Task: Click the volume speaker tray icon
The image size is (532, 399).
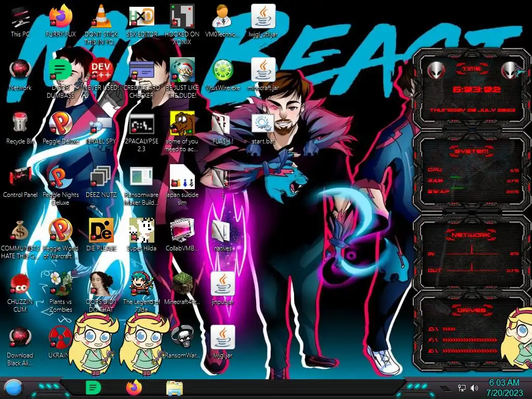Action: (x=474, y=388)
